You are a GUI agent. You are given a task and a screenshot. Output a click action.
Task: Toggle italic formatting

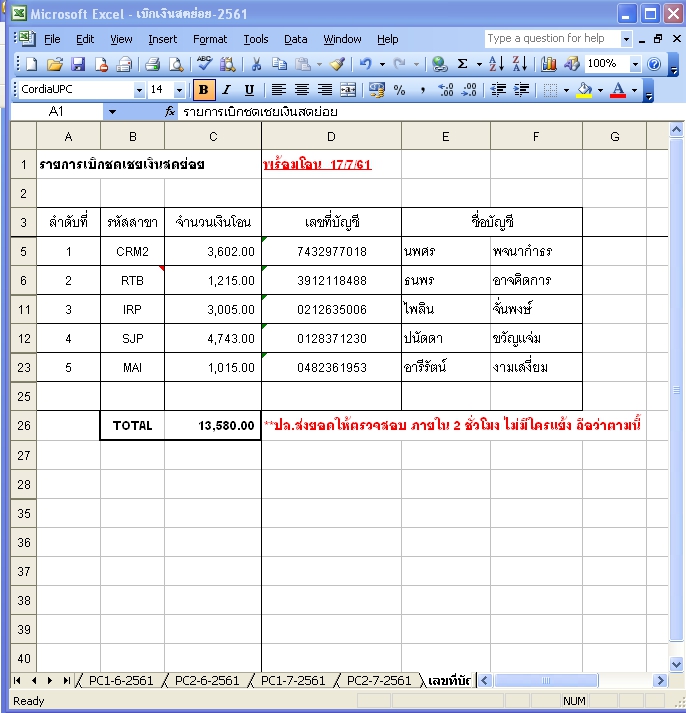pos(226,90)
